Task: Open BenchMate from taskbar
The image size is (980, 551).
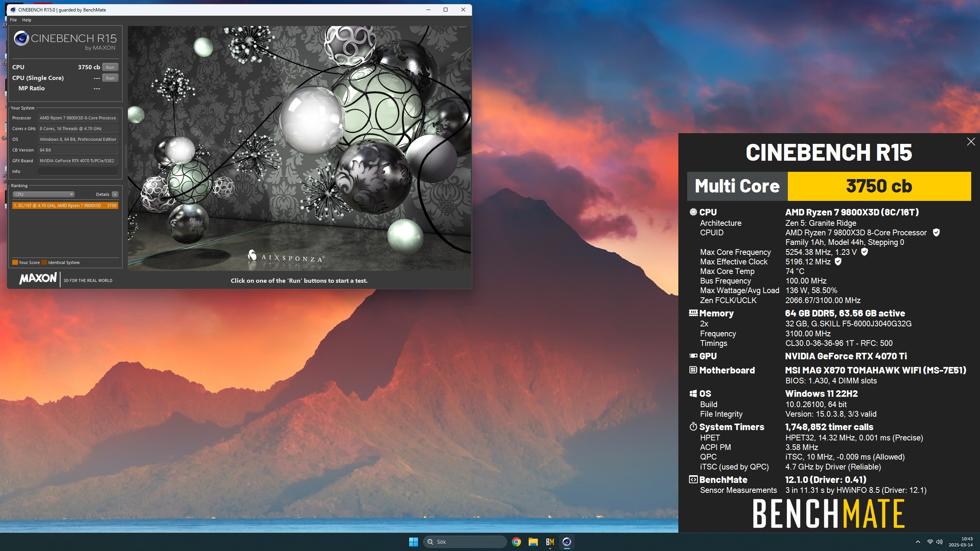Action: click(x=550, y=542)
